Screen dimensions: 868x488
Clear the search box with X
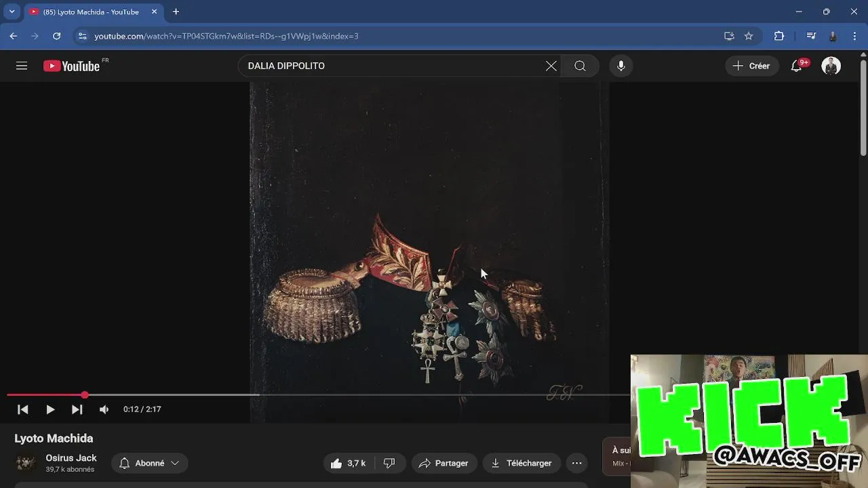(551, 66)
